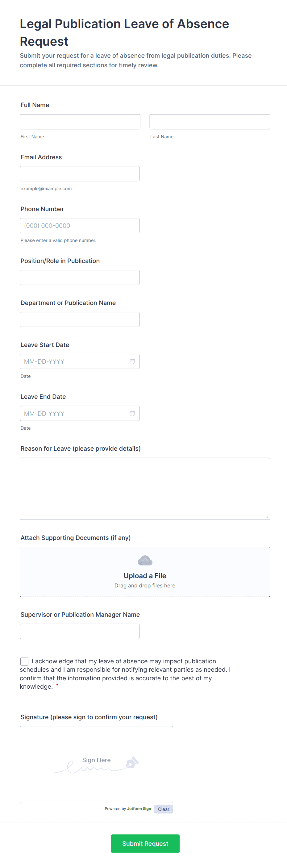
Task: Select the Phone Number input
Action: click(80, 225)
